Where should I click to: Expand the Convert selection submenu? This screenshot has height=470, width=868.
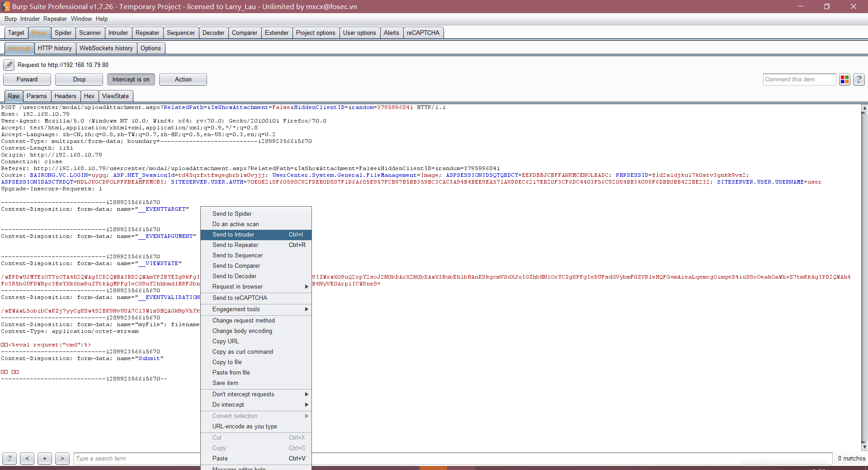256,416
